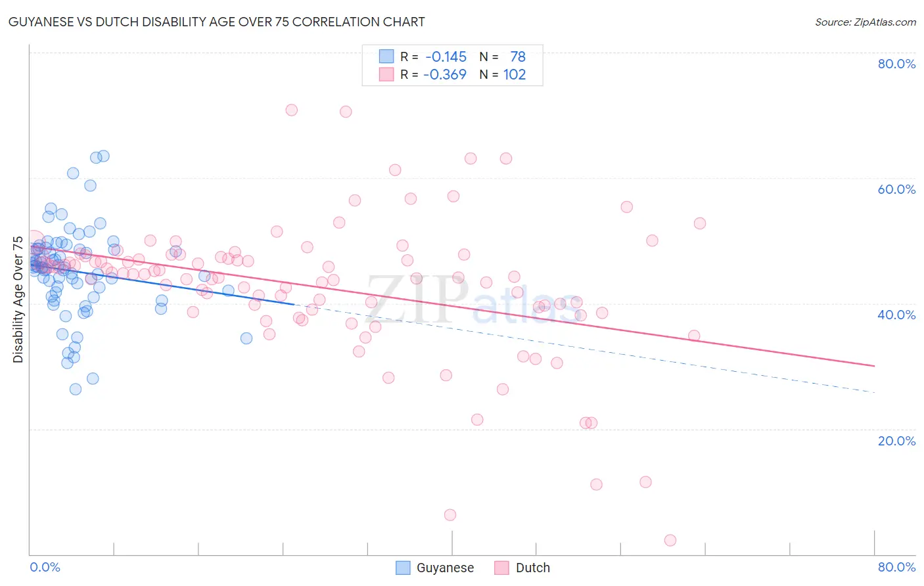The image size is (924, 586).
Task: Click the 80.0% y-axis label
Action: click(896, 64)
